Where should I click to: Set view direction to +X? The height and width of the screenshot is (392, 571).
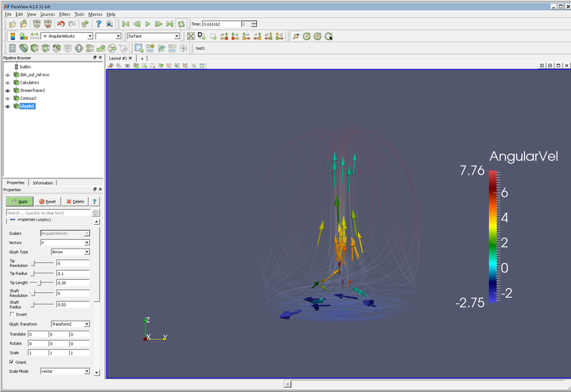click(x=224, y=36)
